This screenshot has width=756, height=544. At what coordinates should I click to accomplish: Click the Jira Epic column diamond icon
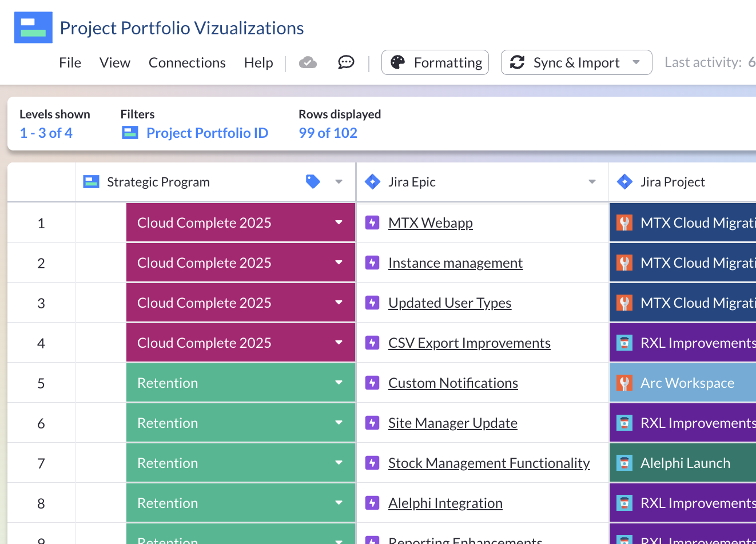point(373,182)
